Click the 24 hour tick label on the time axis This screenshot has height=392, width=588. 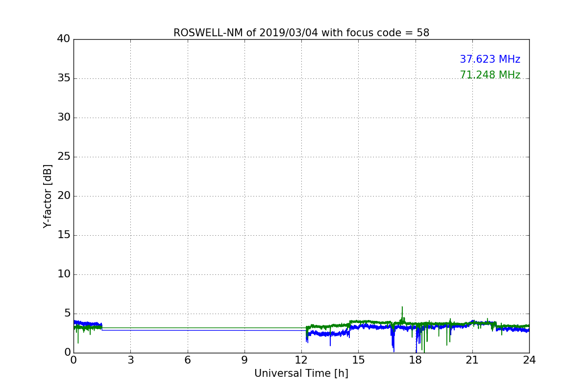pos(529,360)
